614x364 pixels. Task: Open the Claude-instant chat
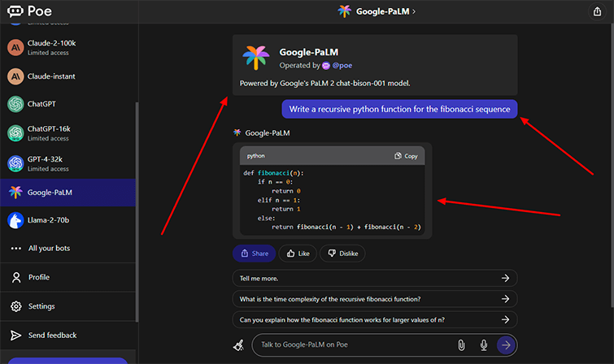click(67, 76)
